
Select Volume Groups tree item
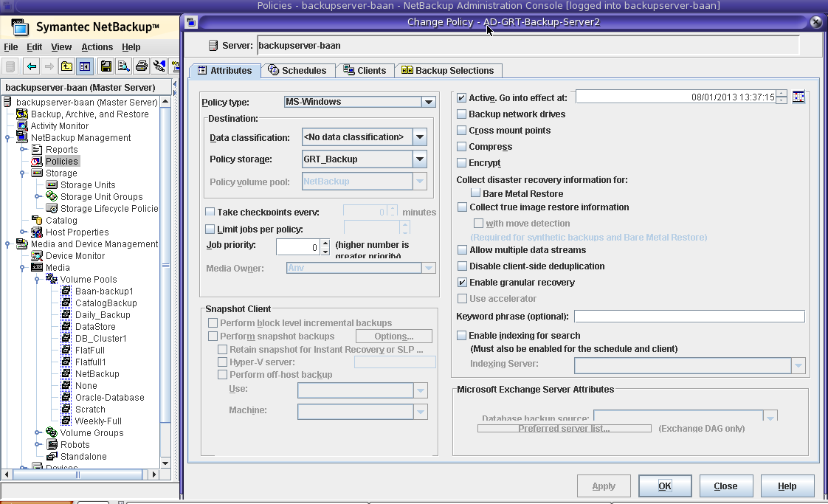click(92, 432)
